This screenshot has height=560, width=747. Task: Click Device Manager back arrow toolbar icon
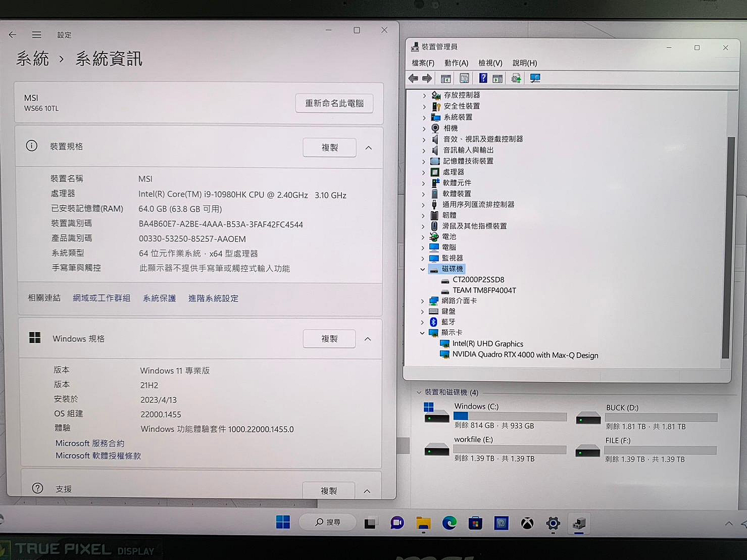(413, 78)
